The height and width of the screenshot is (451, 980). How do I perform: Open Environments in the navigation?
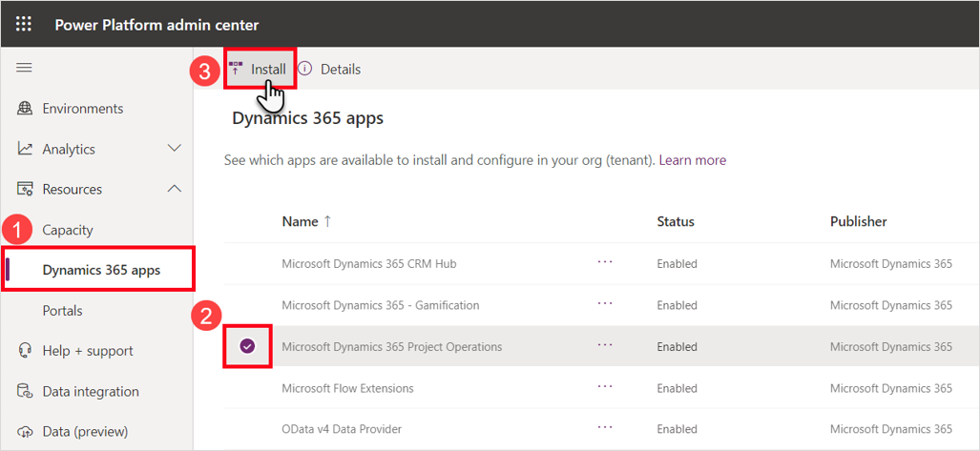click(x=82, y=109)
